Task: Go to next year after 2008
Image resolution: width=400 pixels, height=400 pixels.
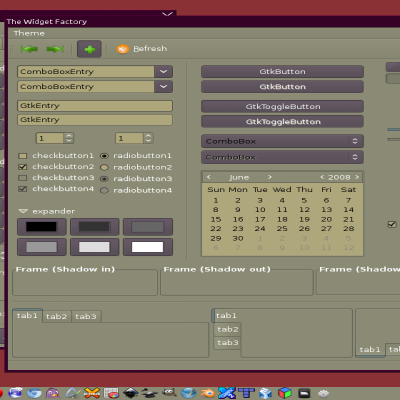Action: tap(357, 177)
